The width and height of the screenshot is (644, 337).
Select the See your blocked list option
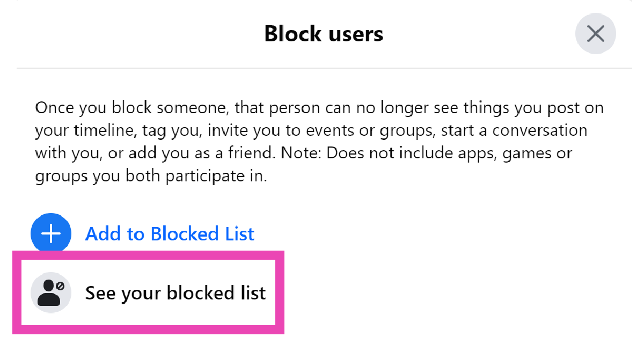pyautogui.click(x=175, y=292)
